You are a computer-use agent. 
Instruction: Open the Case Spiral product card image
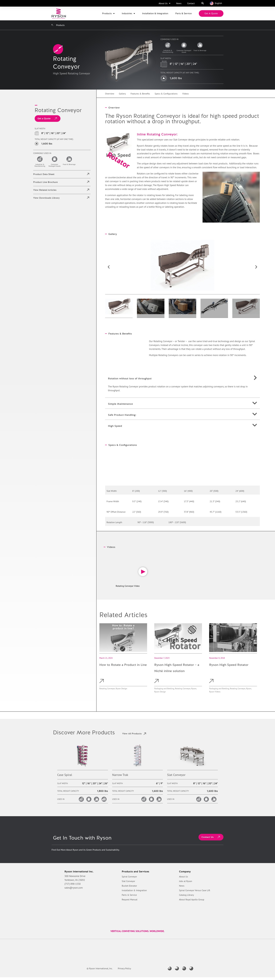[x=82, y=756]
